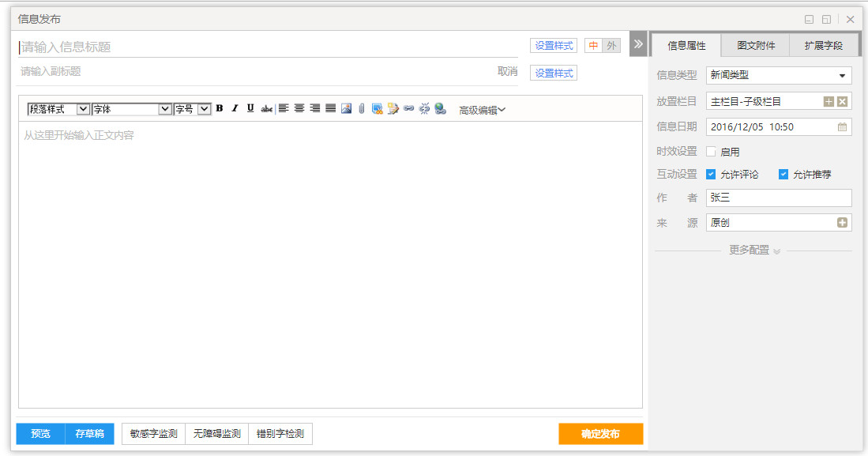Screen dimensions: 868x456
Task: Switch to the 扩展字段 tab
Action: tap(823, 46)
